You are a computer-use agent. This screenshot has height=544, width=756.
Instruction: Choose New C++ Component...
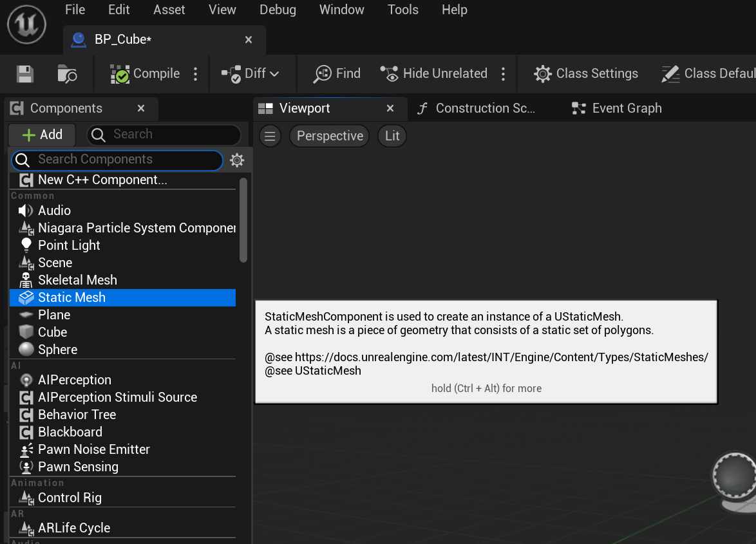(x=122, y=180)
